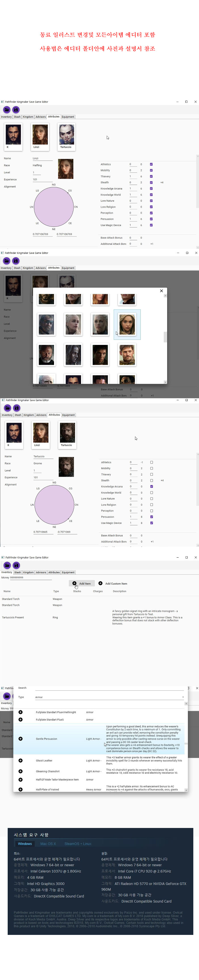Save disk icon in Tartuccio Gnome window
The height and width of the screenshot is (980, 199).
[16, 408]
